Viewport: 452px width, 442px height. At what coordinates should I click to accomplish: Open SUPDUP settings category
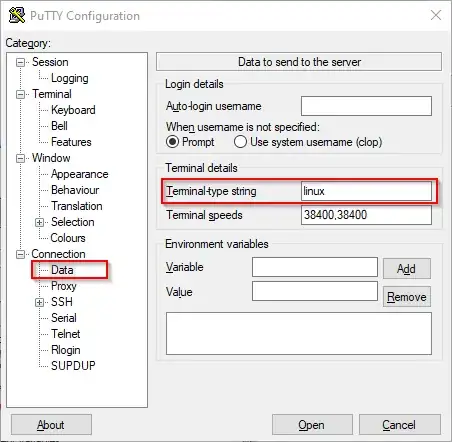[x=73, y=366]
